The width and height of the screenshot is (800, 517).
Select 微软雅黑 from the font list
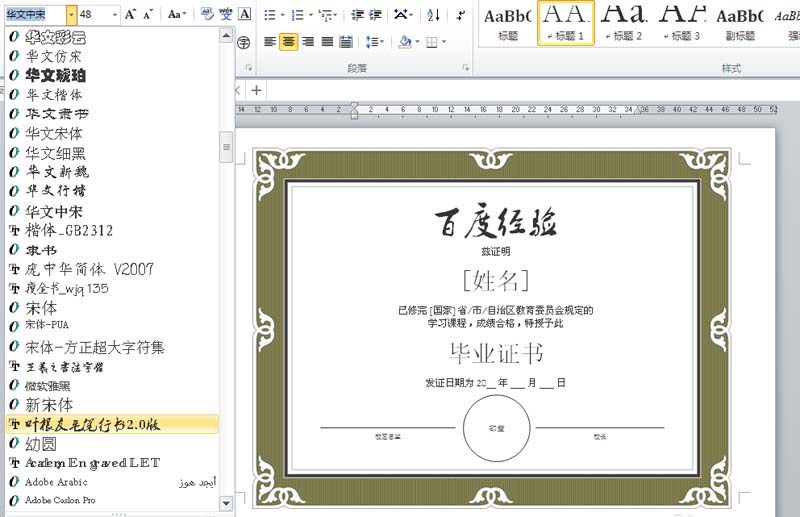(x=48, y=386)
